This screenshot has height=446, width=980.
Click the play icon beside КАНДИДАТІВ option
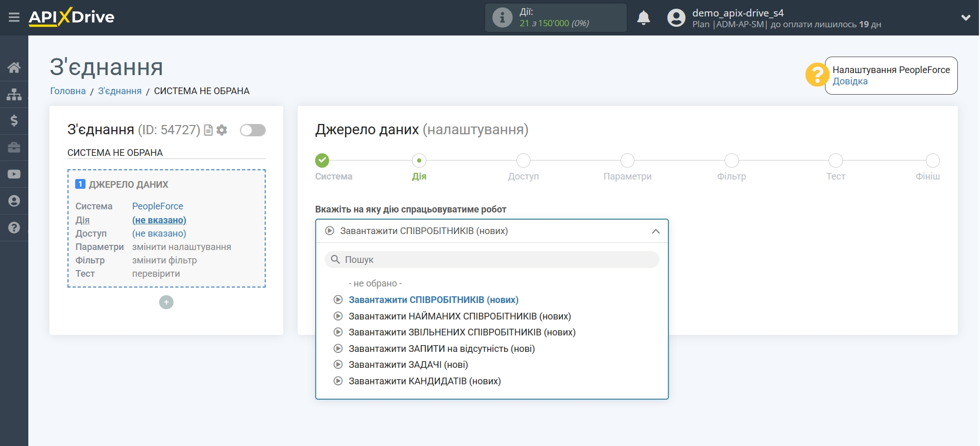tap(338, 381)
